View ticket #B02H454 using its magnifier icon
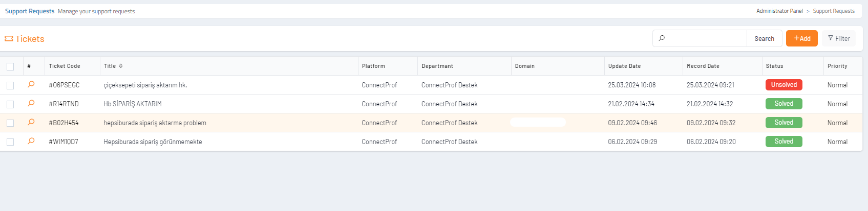Screen dimensions: 868x211 click(x=31, y=123)
